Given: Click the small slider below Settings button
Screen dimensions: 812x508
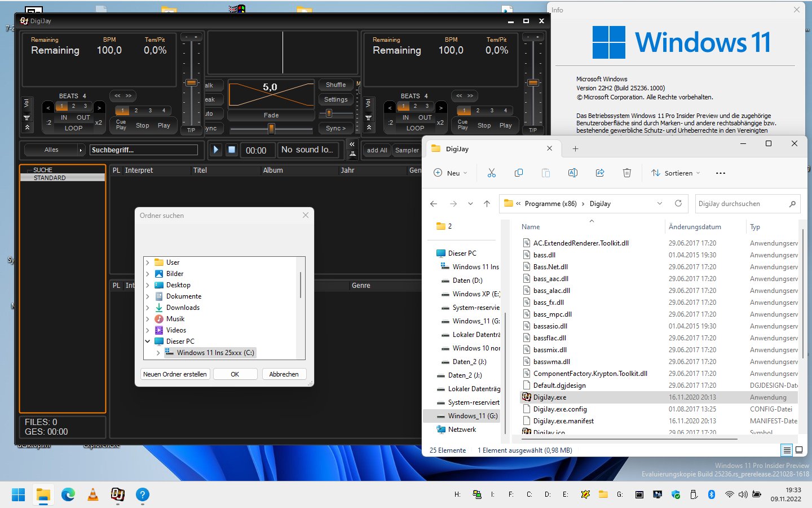Looking at the screenshot, I should tap(329, 113).
